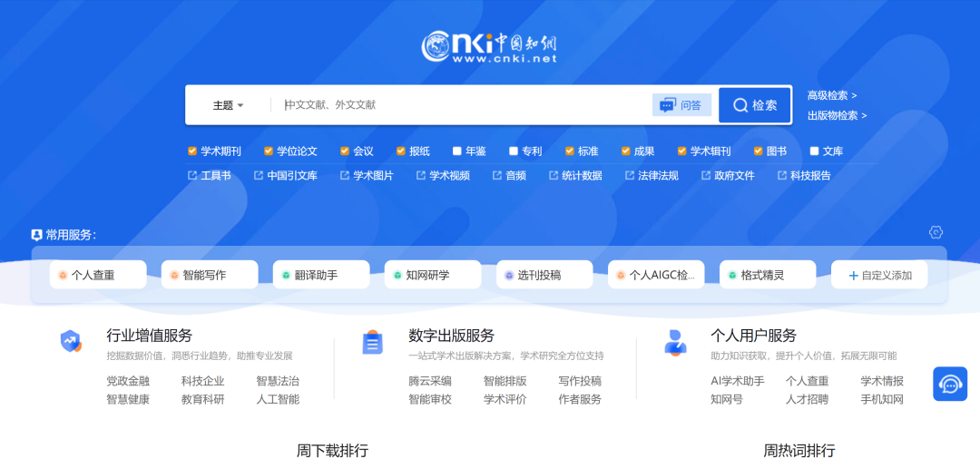Click 自定义添加 plus button

coord(879,275)
